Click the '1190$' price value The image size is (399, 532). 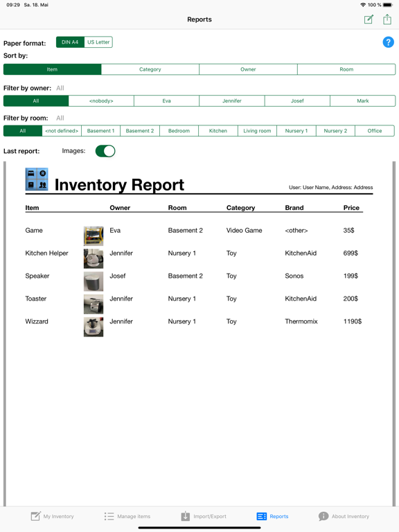(353, 321)
